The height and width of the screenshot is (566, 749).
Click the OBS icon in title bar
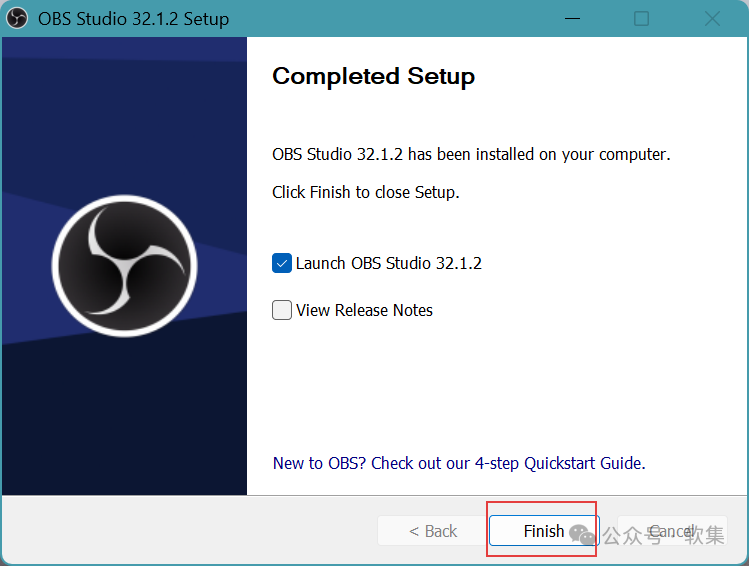click(x=17, y=19)
